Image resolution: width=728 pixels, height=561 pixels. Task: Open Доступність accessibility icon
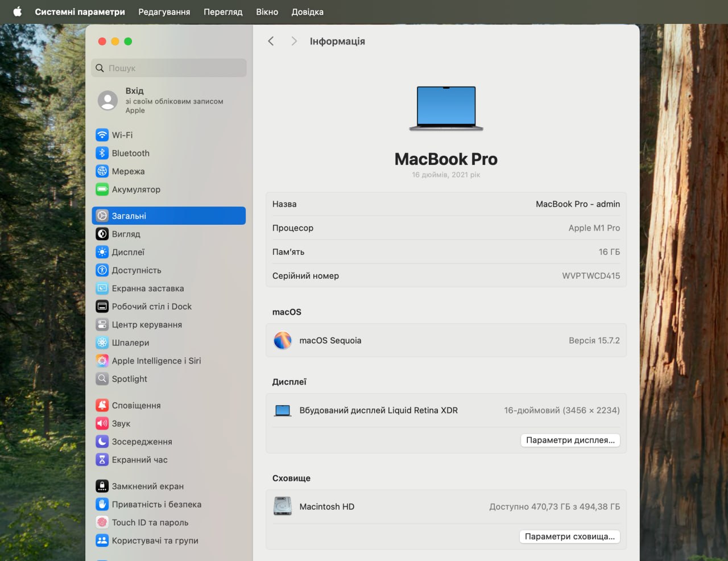click(x=102, y=270)
